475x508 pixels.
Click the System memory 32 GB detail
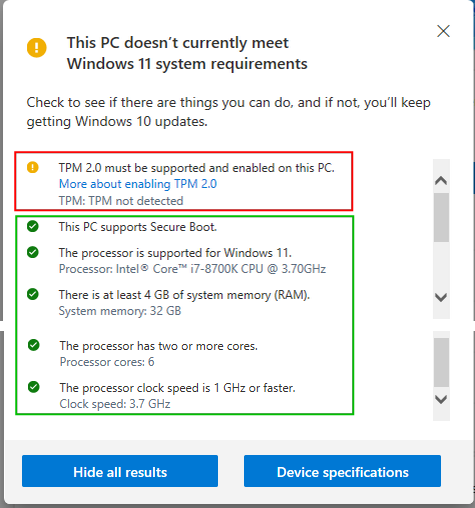click(x=120, y=311)
